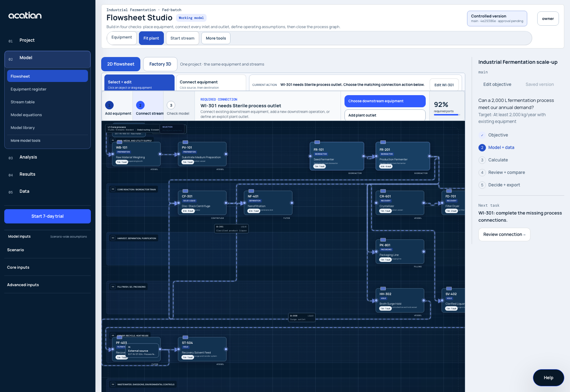570x392 pixels.
Task: Expand the Scenario inputs section
Action: [x=47, y=250]
